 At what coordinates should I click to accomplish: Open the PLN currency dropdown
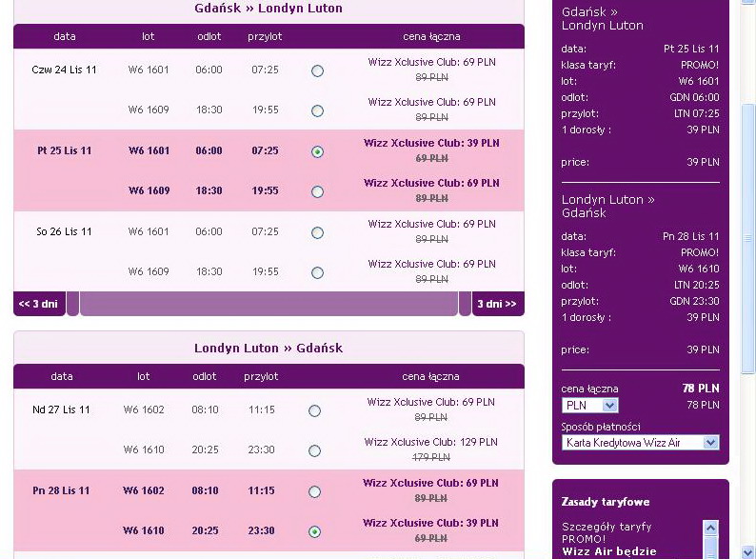click(x=589, y=405)
